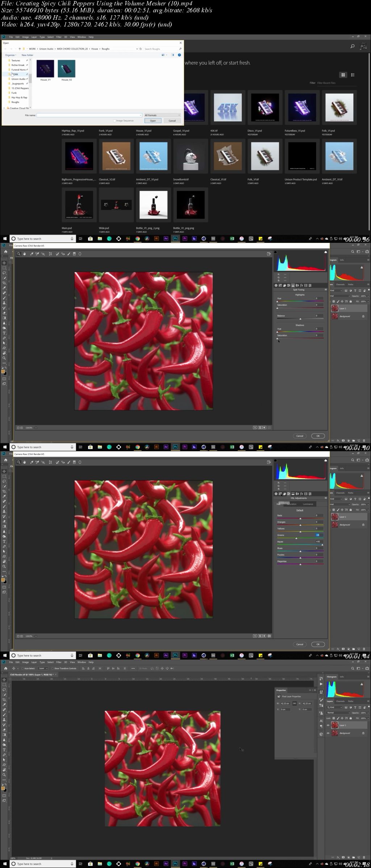Select Zoom tool in Split Toning Camera Raw toolbar
Image resolution: width=371 pixels, height=868 pixels.
tap(18, 254)
